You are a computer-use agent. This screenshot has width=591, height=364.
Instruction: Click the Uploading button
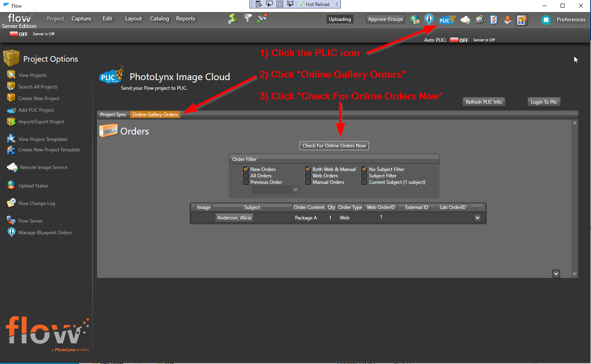click(x=340, y=19)
